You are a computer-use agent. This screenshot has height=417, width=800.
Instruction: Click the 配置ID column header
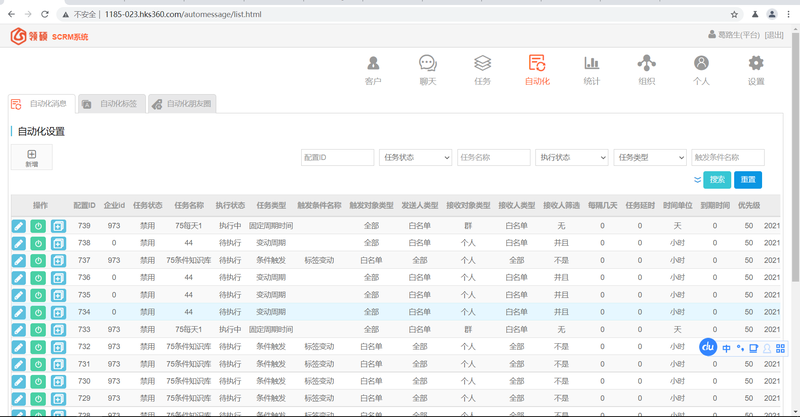84,205
